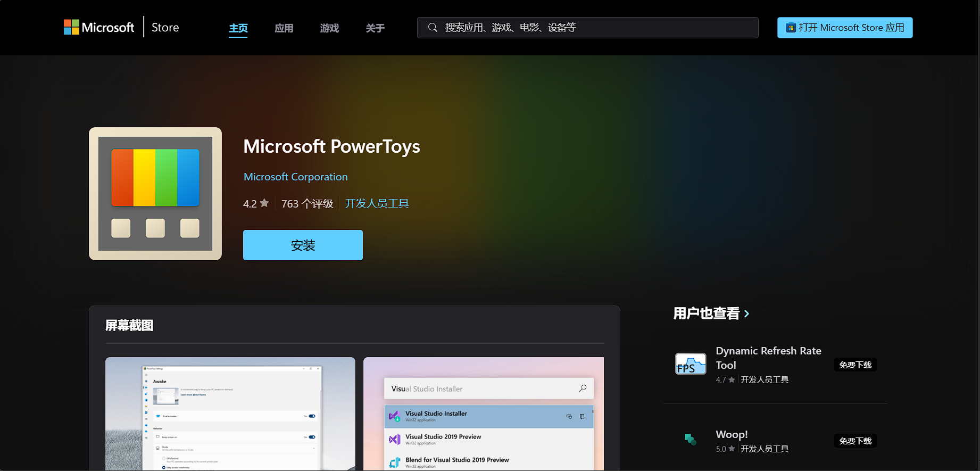Select the 主页 navigation tab

click(x=238, y=28)
